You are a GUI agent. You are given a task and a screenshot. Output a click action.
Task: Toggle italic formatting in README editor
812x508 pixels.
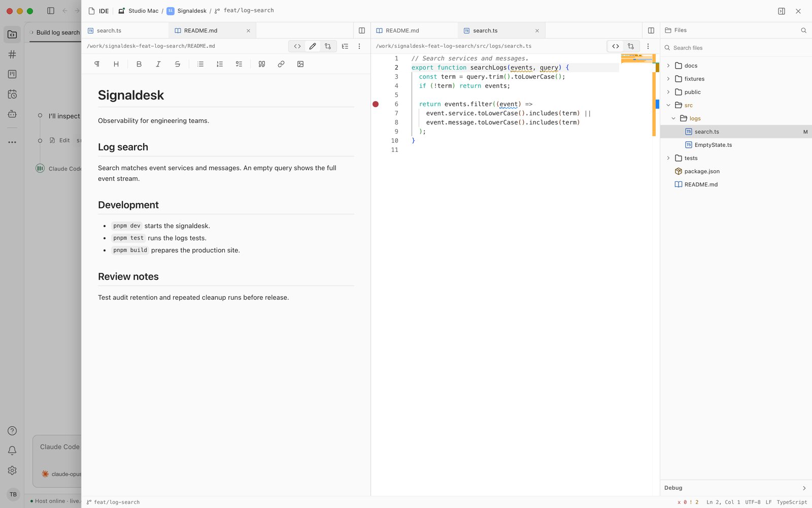158,64
